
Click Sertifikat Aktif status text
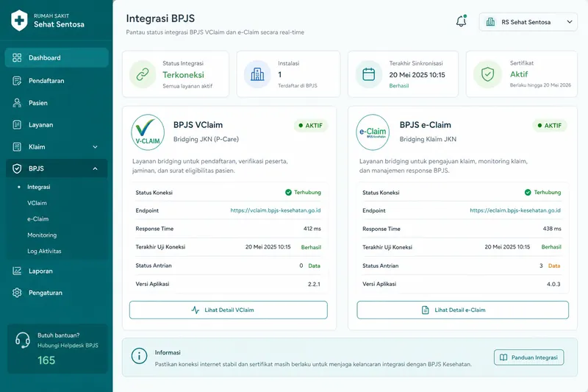tap(519, 74)
